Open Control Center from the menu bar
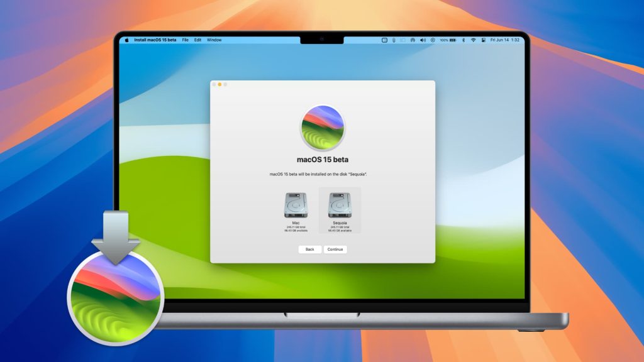This screenshot has width=644, height=362. point(483,39)
